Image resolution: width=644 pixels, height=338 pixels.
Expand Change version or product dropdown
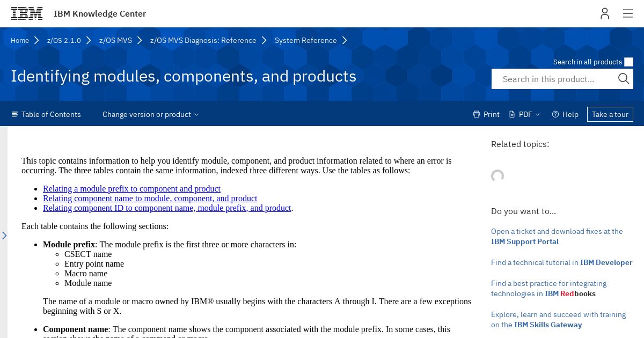point(150,114)
